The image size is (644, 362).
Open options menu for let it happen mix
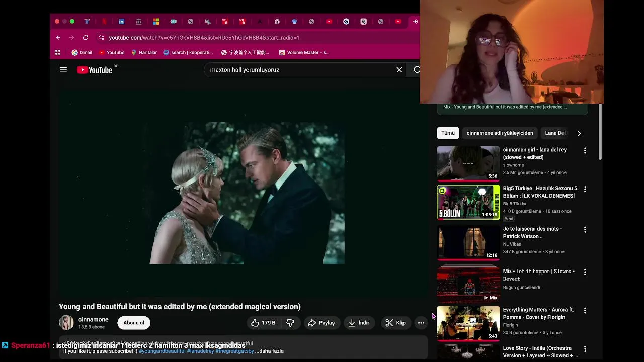(585, 272)
